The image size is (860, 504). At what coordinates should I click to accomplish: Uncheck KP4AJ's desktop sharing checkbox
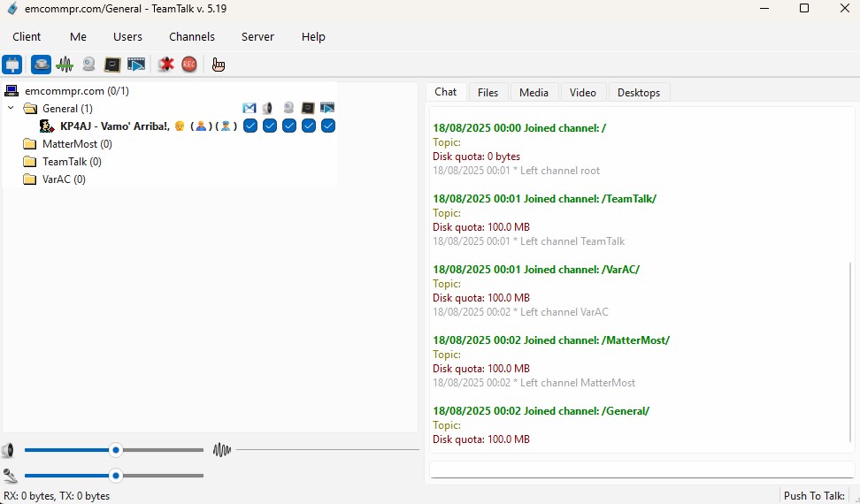coord(309,126)
